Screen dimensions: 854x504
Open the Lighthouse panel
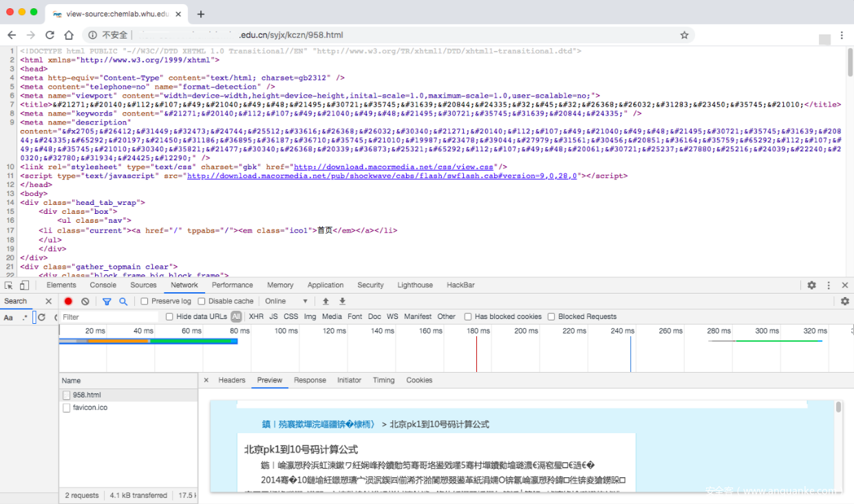[x=415, y=285]
